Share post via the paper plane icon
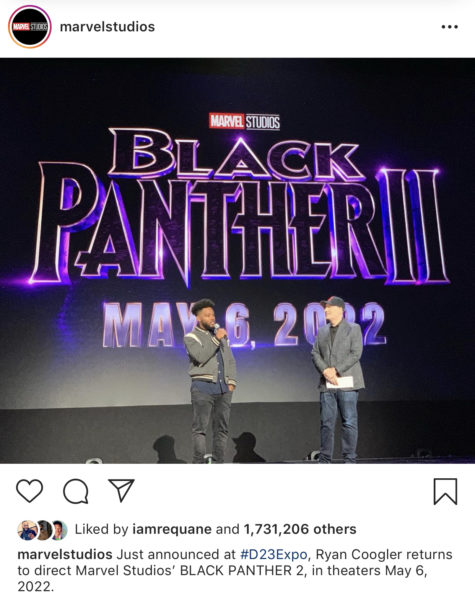The width and height of the screenshot is (475, 600). (121, 490)
